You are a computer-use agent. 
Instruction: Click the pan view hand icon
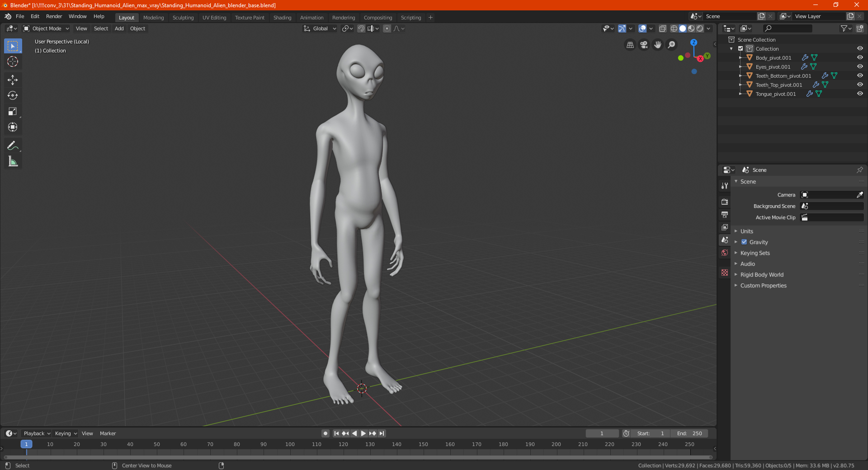(x=658, y=45)
